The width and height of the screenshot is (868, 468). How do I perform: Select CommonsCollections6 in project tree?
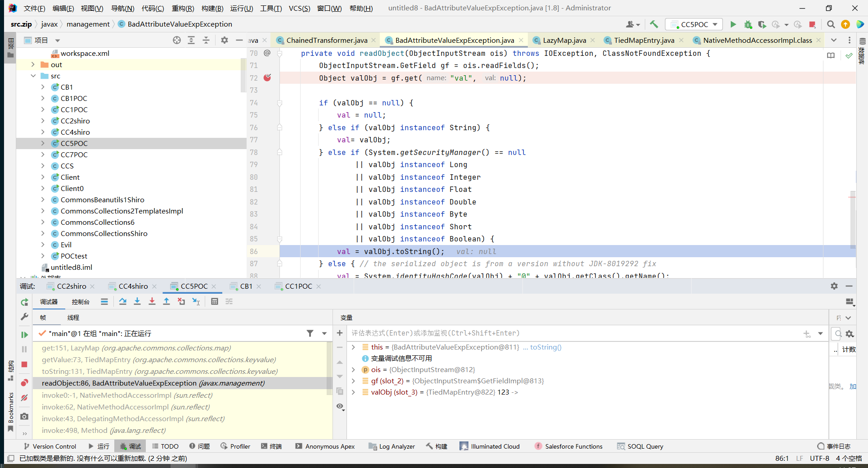[97, 222]
